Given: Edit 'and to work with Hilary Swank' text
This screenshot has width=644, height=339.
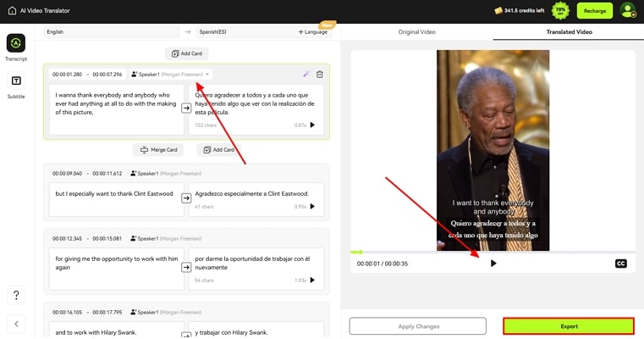Looking at the screenshot, I should coord(117,331).
